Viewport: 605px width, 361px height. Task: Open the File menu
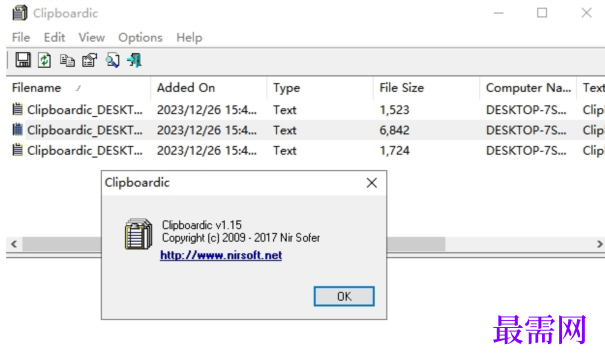[x=21, y=37]
